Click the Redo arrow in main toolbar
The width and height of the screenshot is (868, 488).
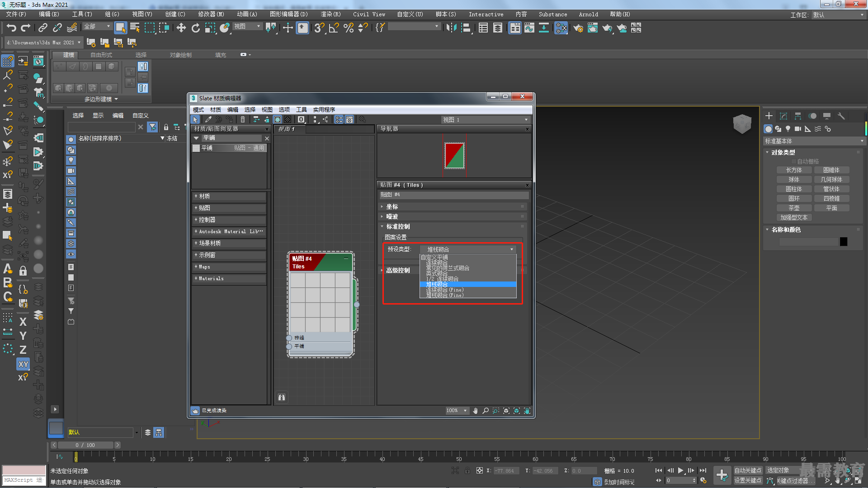26,28
